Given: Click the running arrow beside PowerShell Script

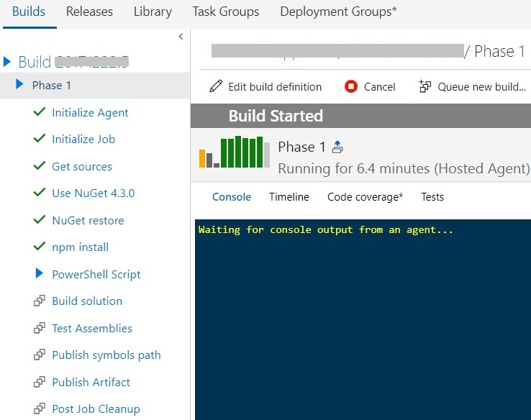Looking at the screenshot, I should click(40, 274).
